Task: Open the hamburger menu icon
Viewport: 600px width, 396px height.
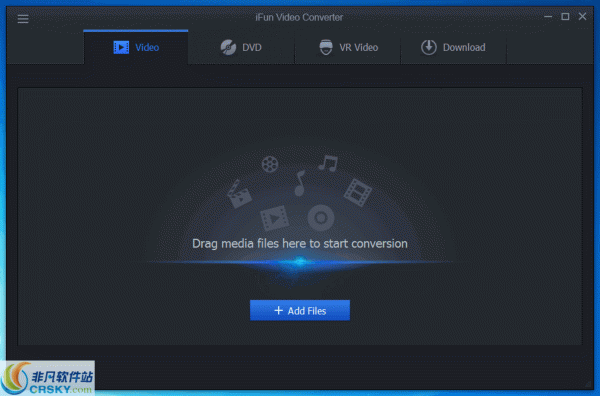Action: 23,18
